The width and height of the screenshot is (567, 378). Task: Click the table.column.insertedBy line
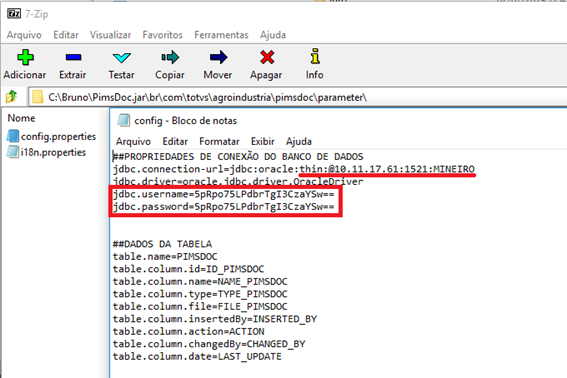coord(215,319)
